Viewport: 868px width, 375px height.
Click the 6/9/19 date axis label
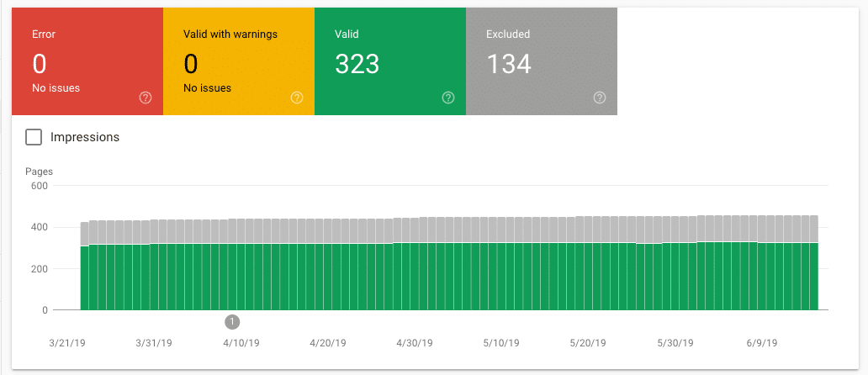click(x=761, y=343)
